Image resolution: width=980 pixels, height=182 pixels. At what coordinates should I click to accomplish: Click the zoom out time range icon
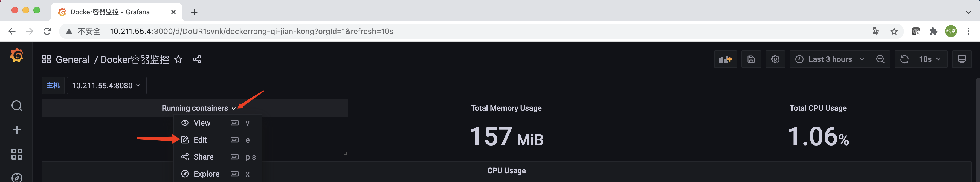point(880,59)
